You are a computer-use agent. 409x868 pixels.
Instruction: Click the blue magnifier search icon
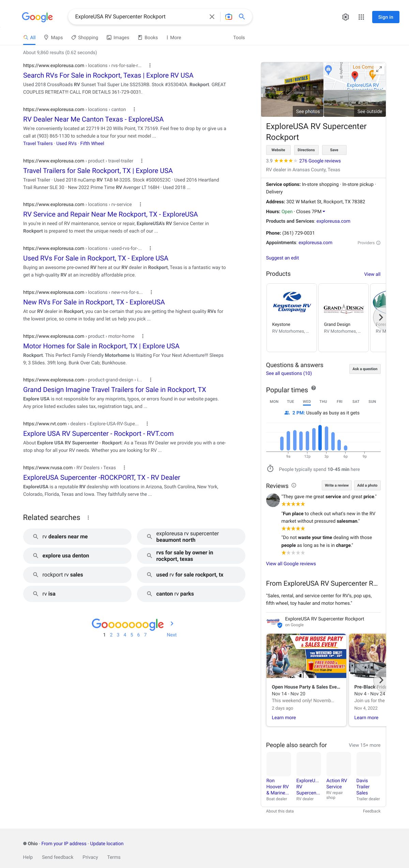point(242,17)
